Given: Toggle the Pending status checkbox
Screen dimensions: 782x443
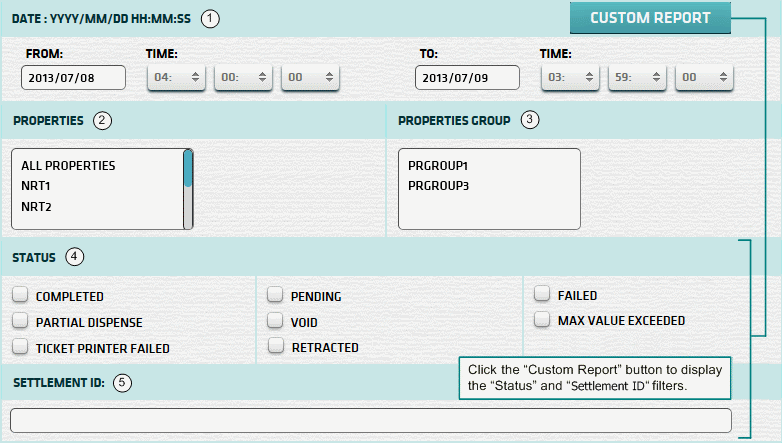Looking at the screenshot, I should click(x=275, y=296).
